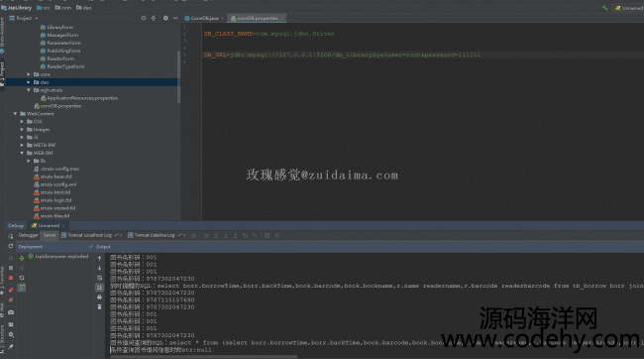Open the Unnamed run configuration dropdown
644x359 pixels.
pos(629,8)
